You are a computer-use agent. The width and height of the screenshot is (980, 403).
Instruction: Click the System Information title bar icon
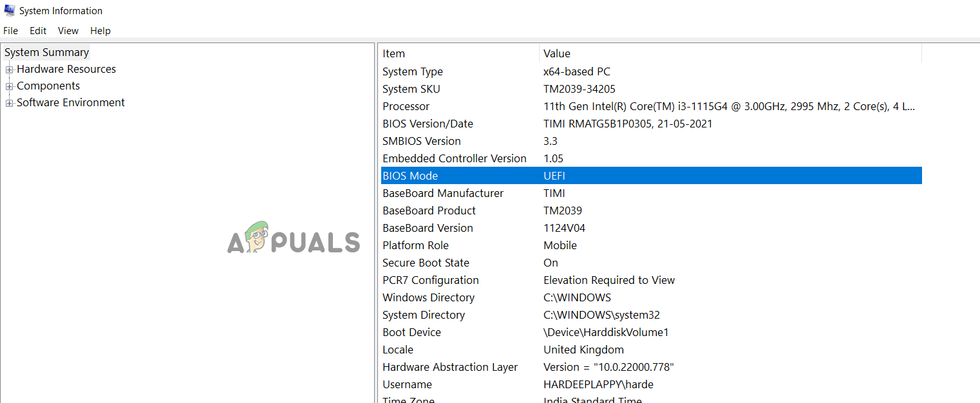point(10,10)
